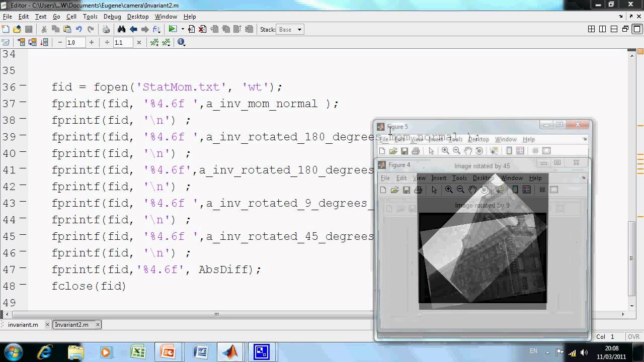Select Zoom Out tool in Figure 4

pos(460,190)
